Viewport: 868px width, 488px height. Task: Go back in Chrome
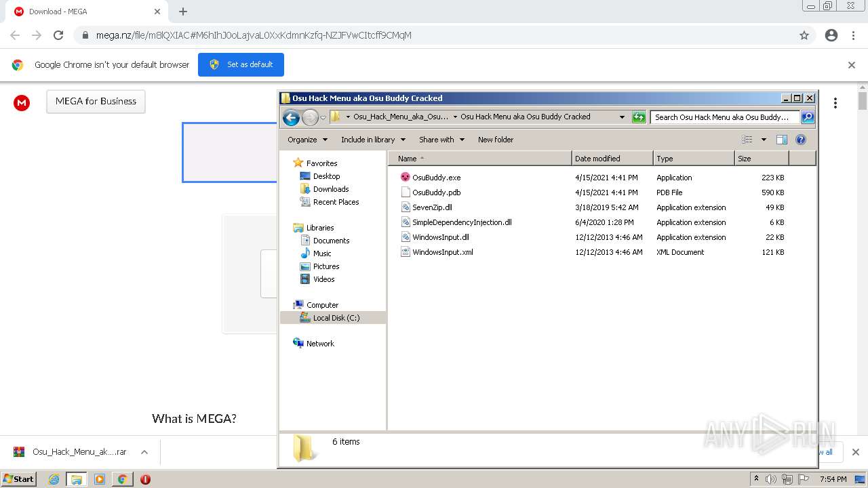pos(15,35)
